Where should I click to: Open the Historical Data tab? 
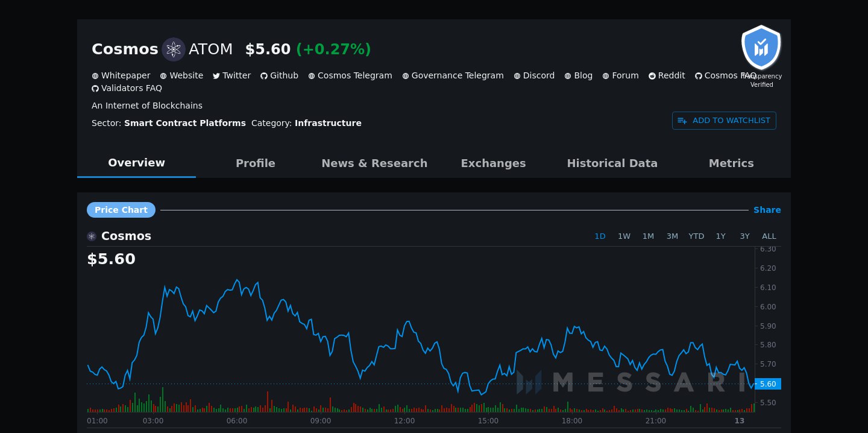[x=612, y=163]
